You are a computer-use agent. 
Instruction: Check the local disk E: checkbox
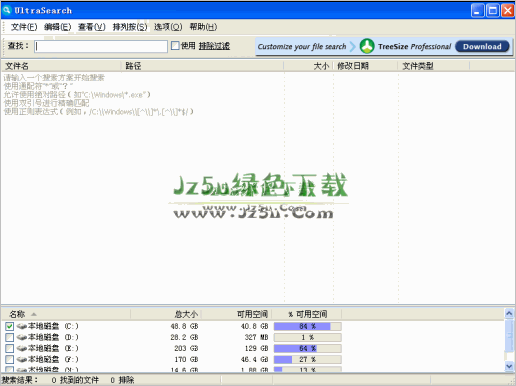pos(9,348)
